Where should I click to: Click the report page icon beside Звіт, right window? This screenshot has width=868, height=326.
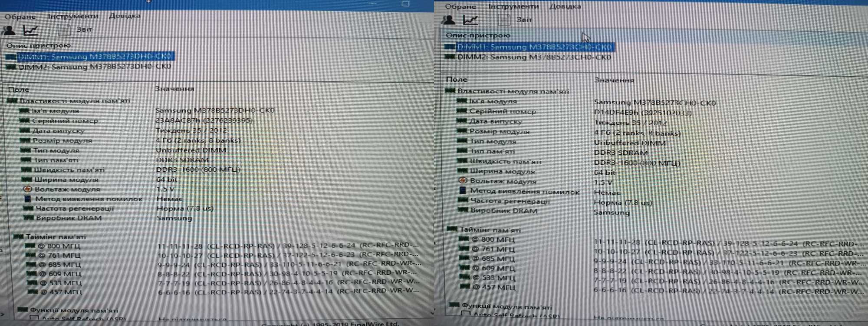[503, 20]
